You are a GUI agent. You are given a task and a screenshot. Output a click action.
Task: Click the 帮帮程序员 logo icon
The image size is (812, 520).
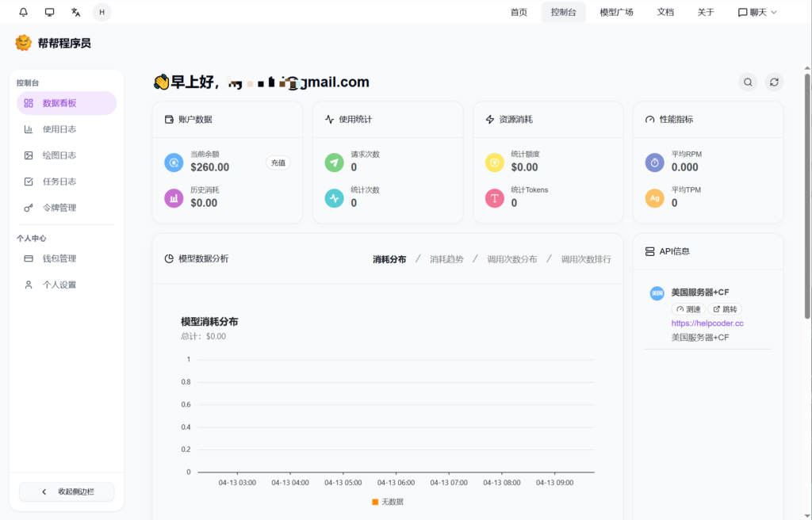(24, 43)
